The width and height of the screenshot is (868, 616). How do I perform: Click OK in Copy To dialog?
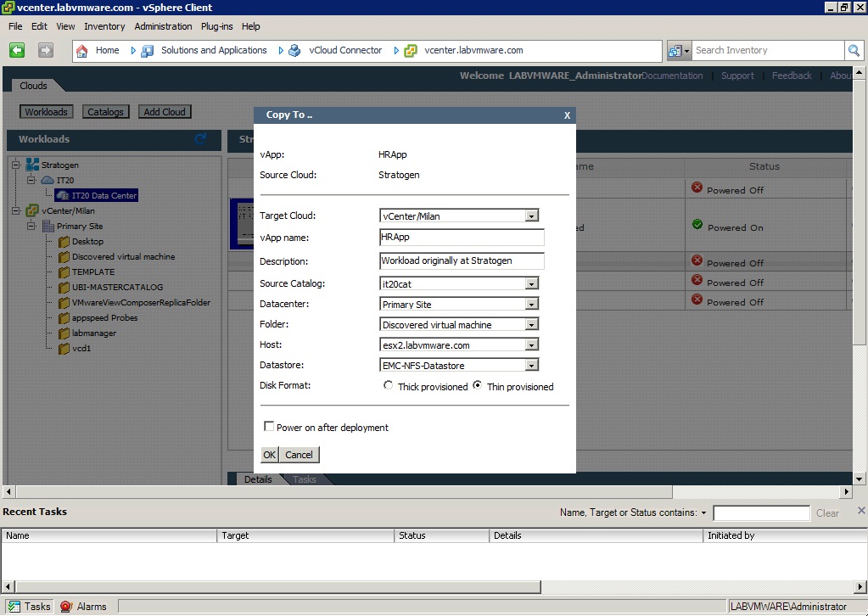tap(269, 455)
